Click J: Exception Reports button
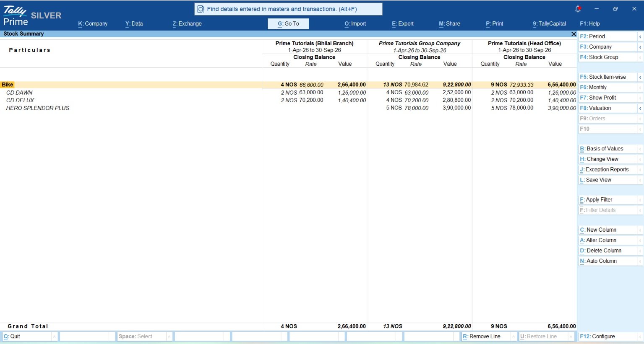 [x=607, y=170]
